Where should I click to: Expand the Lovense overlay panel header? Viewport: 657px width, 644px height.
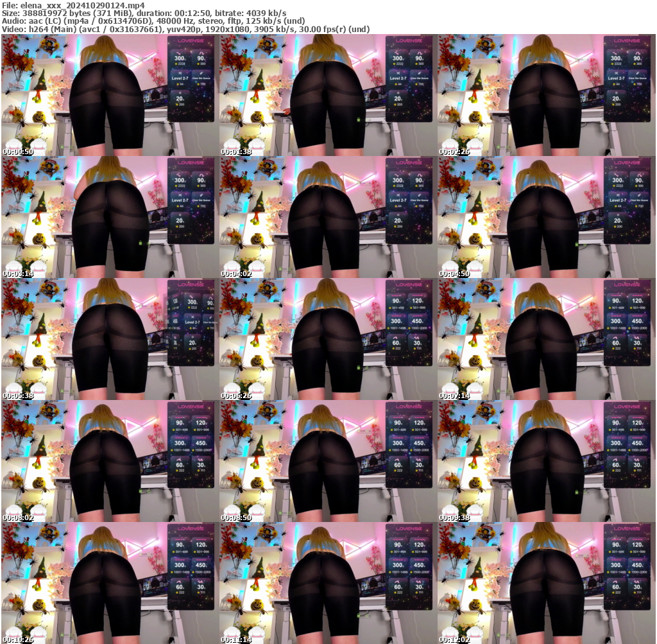click(x=191, y=40)
